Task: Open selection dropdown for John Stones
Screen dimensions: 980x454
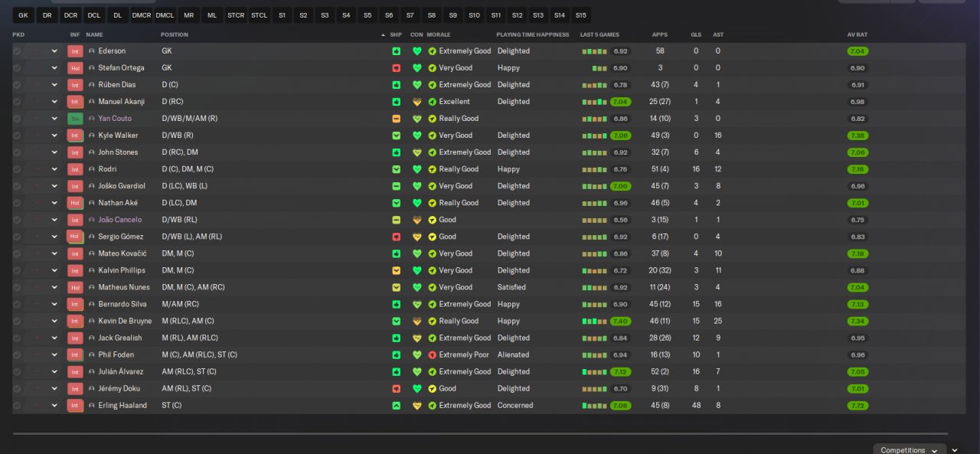Action: coord(54,152)
